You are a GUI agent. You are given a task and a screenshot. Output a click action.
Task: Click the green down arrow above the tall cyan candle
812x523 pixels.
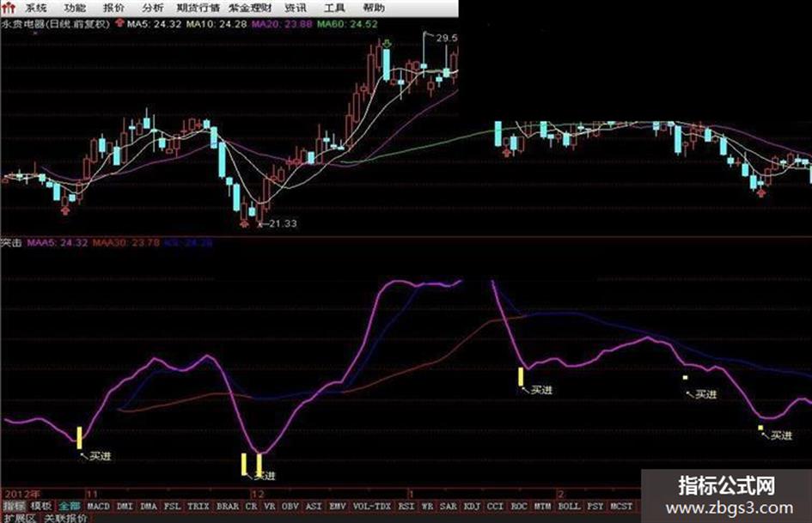click(387, 42)
